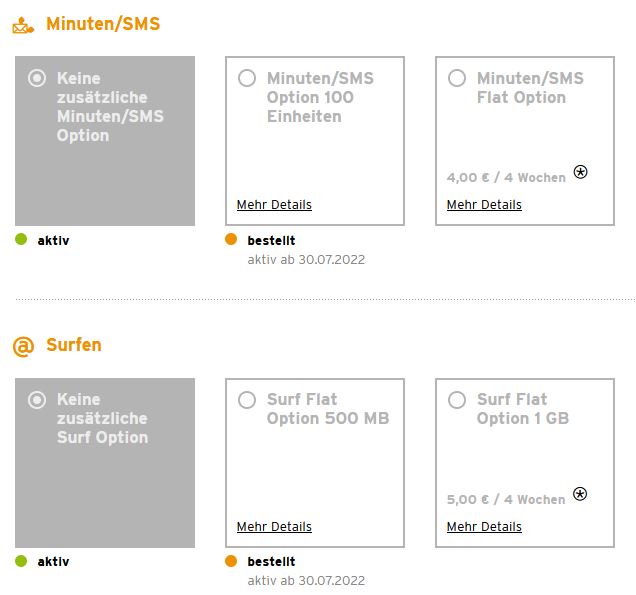The width and height of the screenshot is (636, 595).
Task: Show Mehr Details for Surf Flat 500 MB
Action: click(274, 527)
